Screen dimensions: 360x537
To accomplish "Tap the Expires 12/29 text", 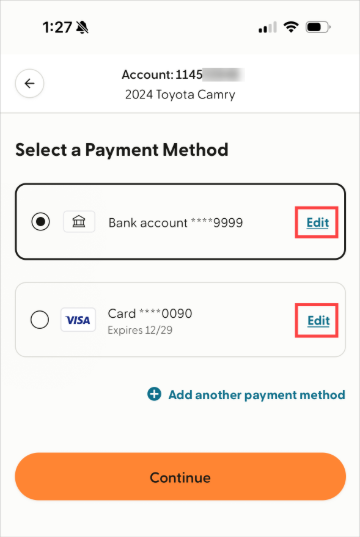I will [140, 330].
